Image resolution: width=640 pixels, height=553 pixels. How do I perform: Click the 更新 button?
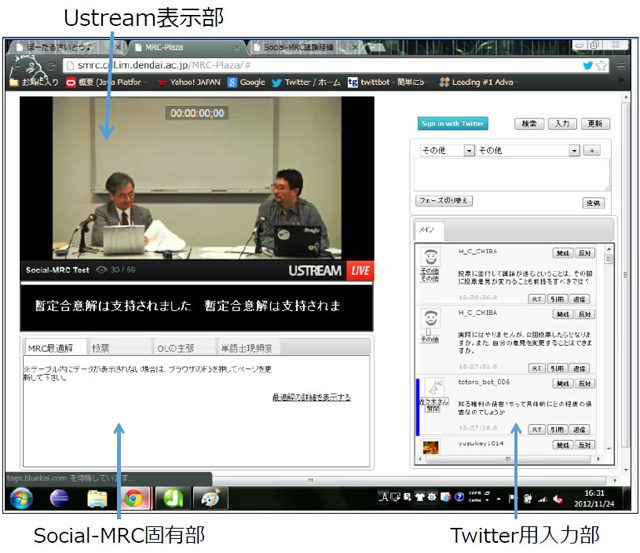[x=595, y=123]
